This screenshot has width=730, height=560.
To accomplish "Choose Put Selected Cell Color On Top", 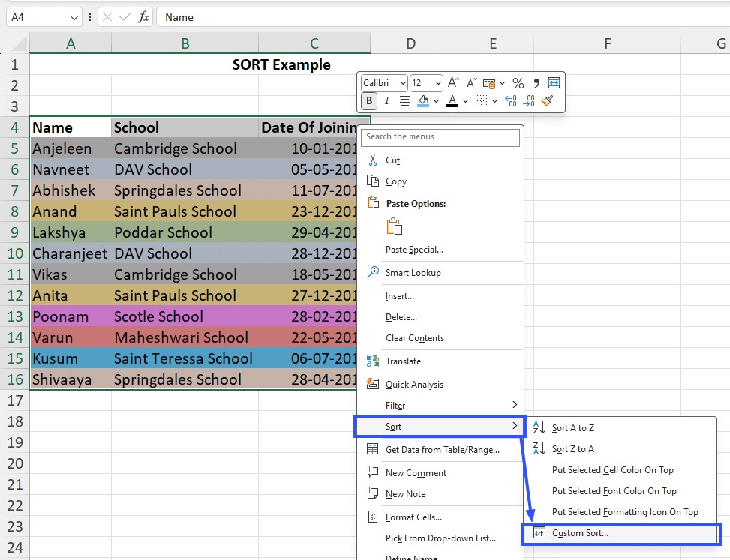I will 613,470.
